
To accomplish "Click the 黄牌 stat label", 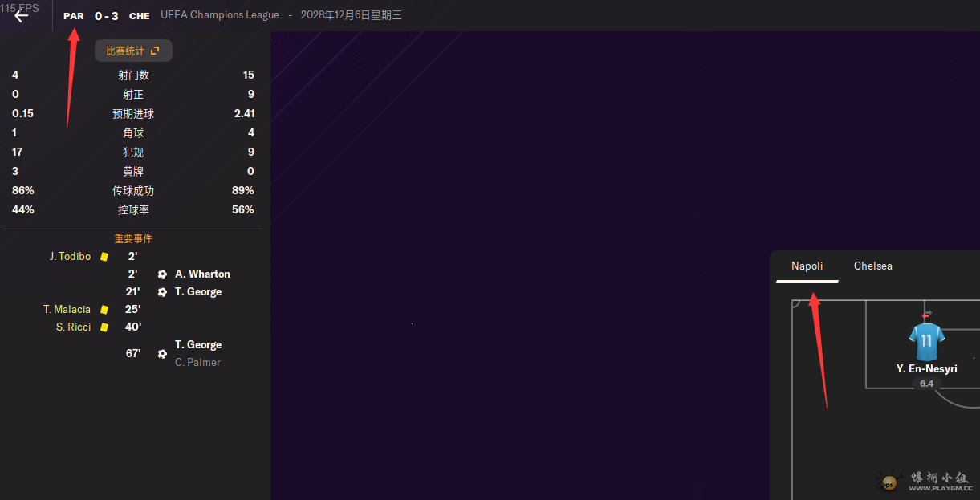I will [x=133, y=172].
